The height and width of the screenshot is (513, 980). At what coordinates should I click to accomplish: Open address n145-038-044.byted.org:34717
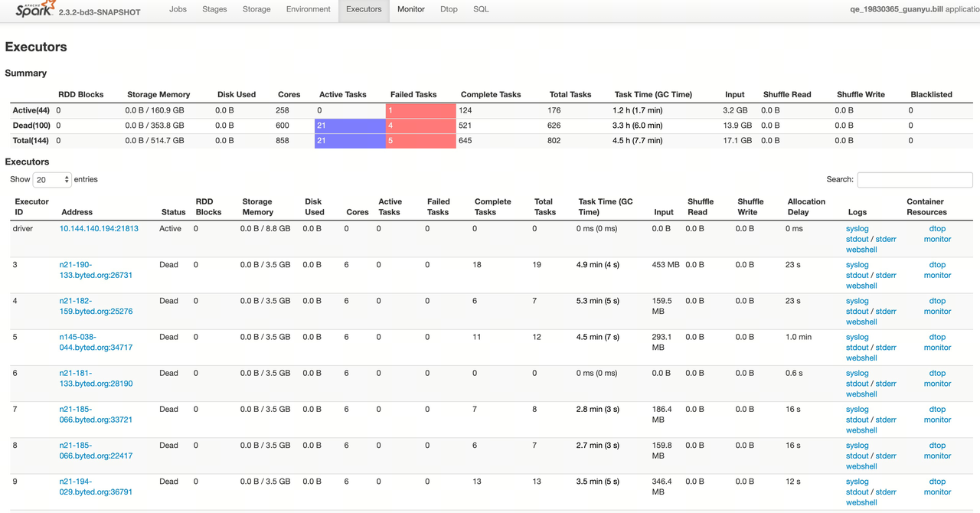click(x=96, y=342)
